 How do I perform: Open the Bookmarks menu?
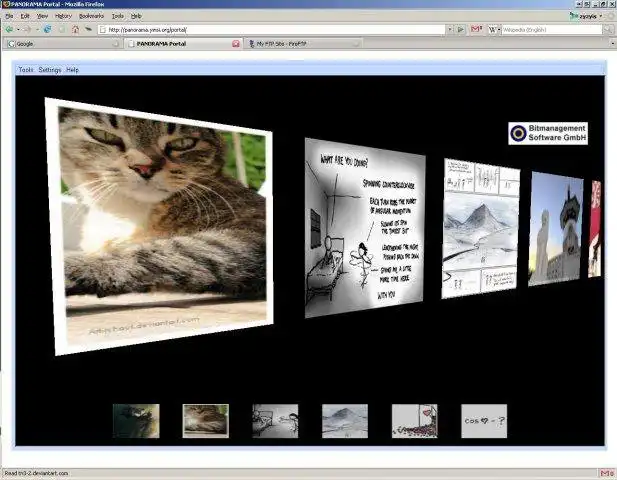(x=91, y=16)
